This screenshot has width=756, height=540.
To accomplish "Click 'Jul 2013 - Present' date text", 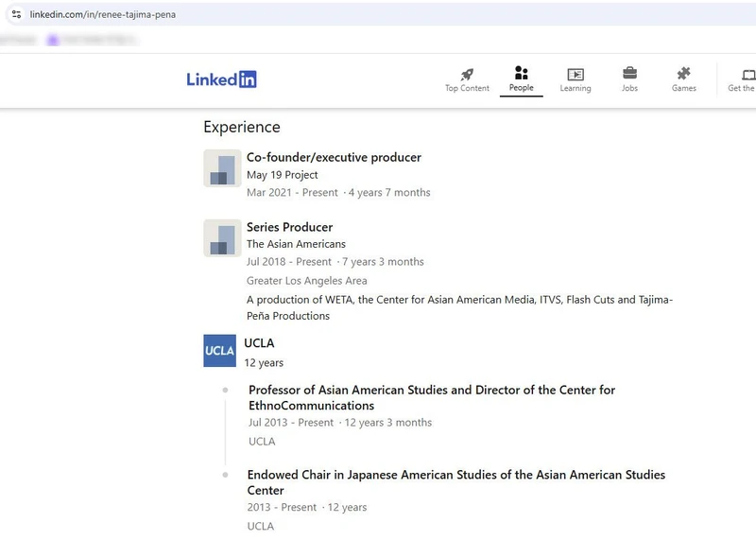I will click(291, 423).
